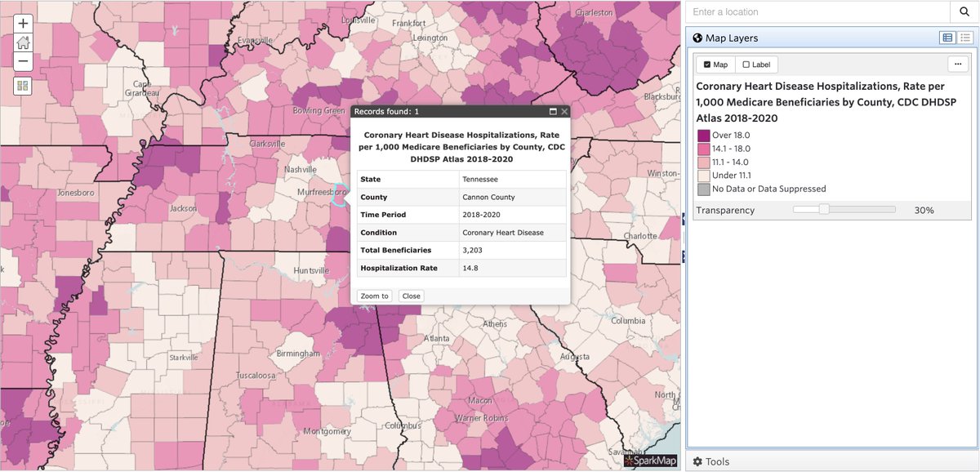The image size is (980, 472).
Task: Click the '3,203' total beneficiaries value
Action: [513, 250]
